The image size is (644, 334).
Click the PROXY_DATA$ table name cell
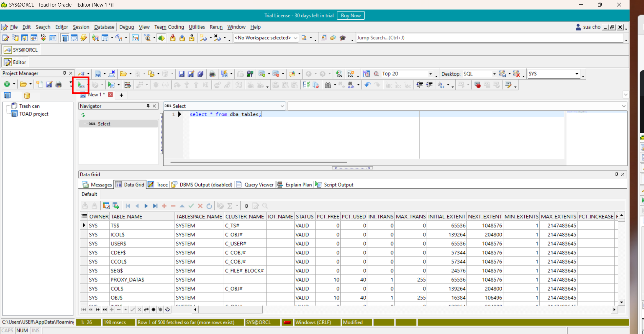pyautogui.click(x=142, y=280)
